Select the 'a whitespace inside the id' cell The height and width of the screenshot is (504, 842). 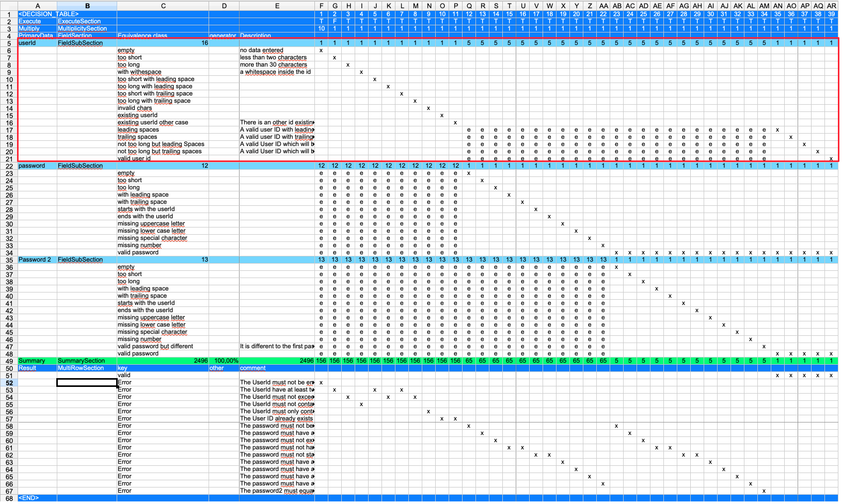277,72
